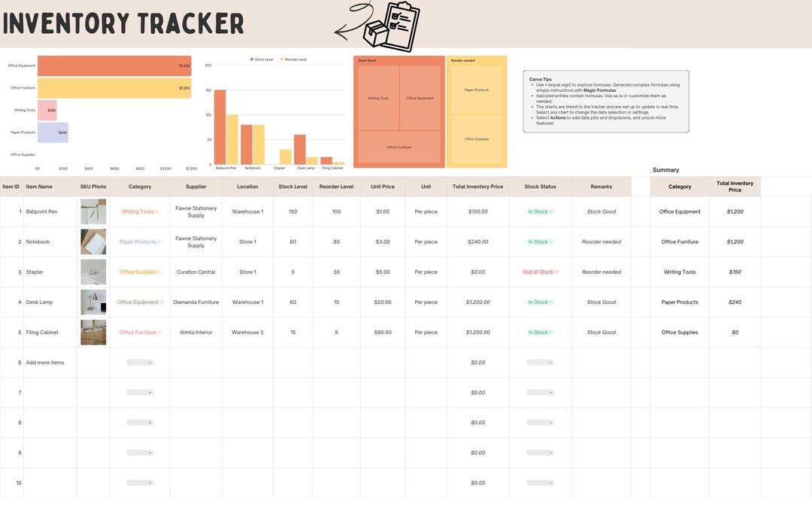Screen dimensions: 812x528
Task: Click the 'Add more items' cell
Action: click(50, 363)
